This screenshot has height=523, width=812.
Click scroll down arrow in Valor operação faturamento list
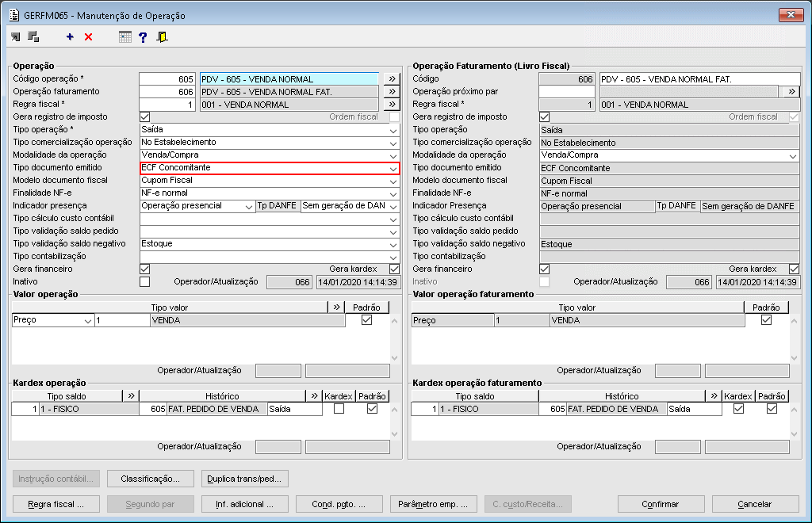coord(794,358)
